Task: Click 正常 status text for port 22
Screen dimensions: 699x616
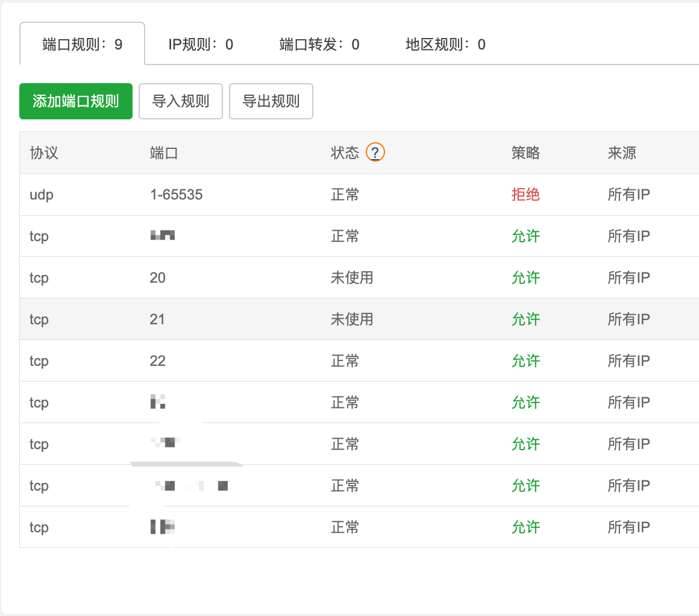Action: coord(344,360)
